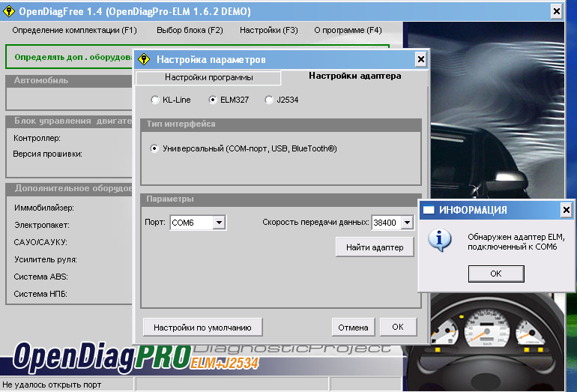
Task: Close the ИНФОРМАЦИЯ message box
Action: (x=566, y=210)
